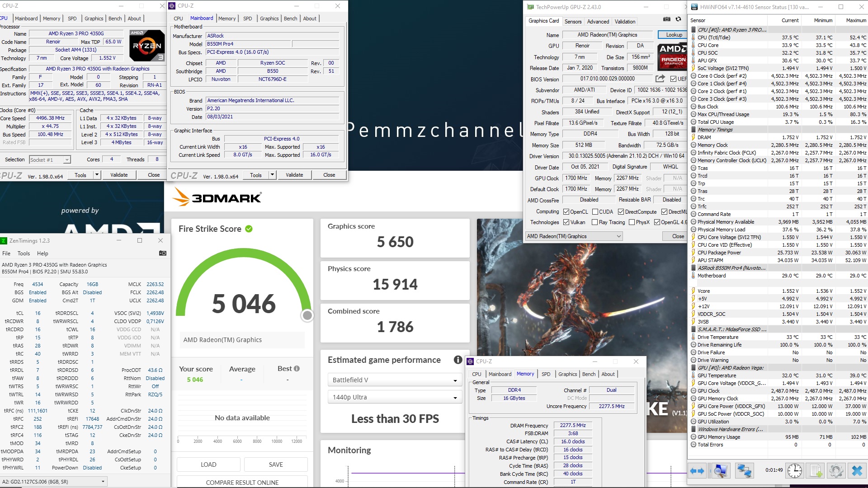The width and height of the screenshot is (868, 488).
Task: Click DRAM Frequency value 2277.5 MHz
Action: [x=573, y=425]
